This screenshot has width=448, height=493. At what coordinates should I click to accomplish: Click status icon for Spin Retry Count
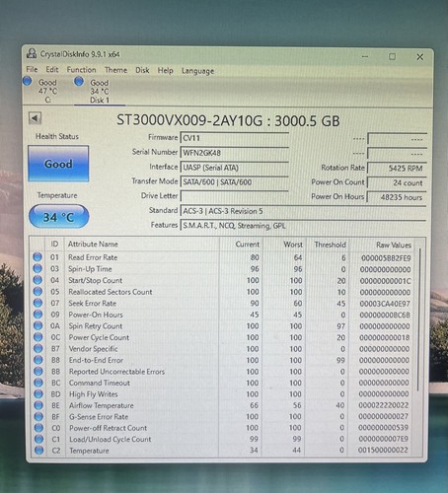pos(38,325)
